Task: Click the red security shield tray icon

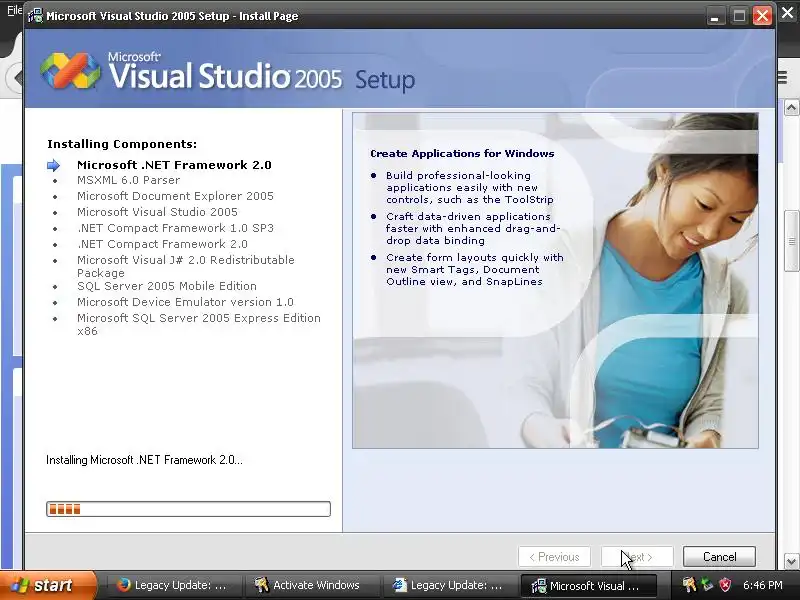Action: coord(724,585)
